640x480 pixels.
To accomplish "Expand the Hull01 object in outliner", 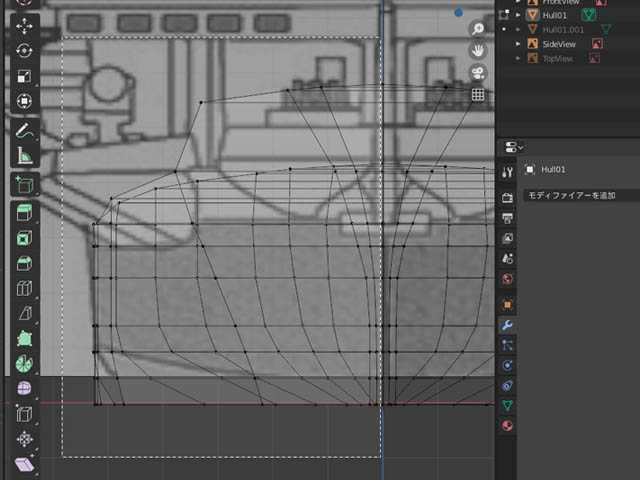I will click(518, 15).
